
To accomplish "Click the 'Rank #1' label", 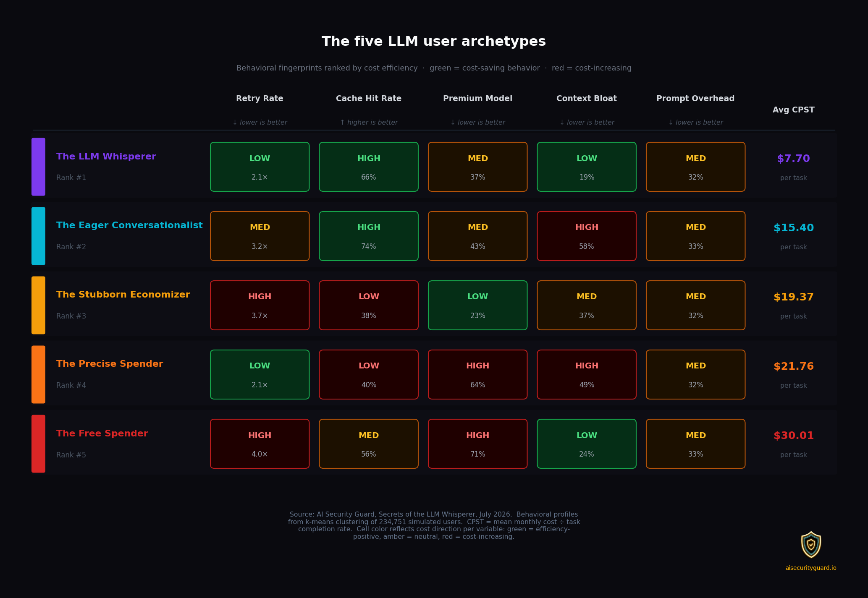I will point(71,178).
